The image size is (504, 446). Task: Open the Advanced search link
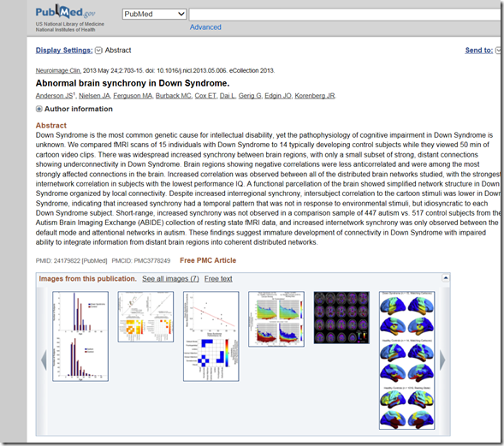tap(205, 27)
